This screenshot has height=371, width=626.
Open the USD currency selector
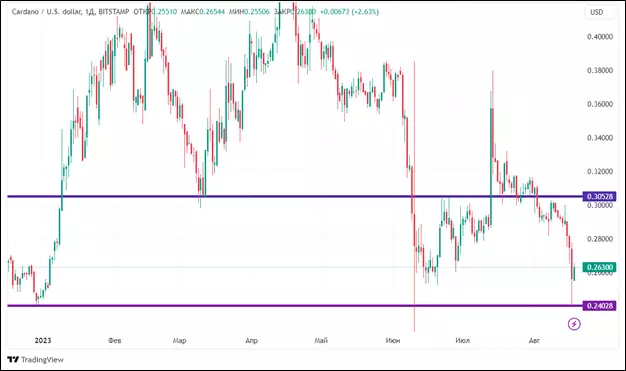pyautogui.click(x=596, y=12)
